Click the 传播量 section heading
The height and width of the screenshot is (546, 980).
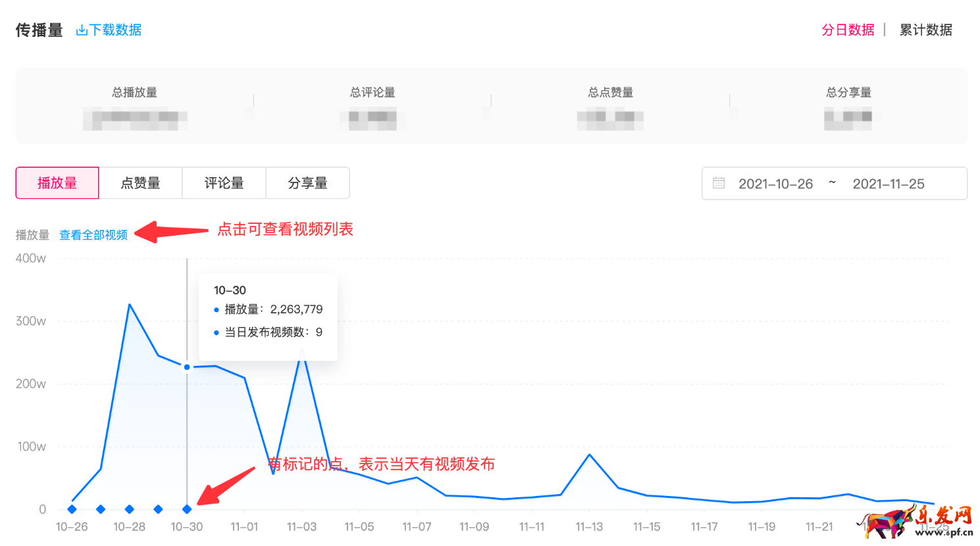tap(39, 30)
